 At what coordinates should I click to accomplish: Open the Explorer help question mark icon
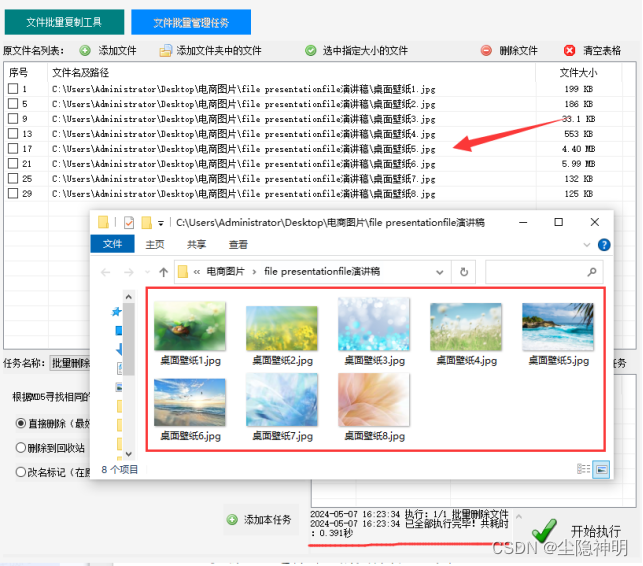click(604, 245)
